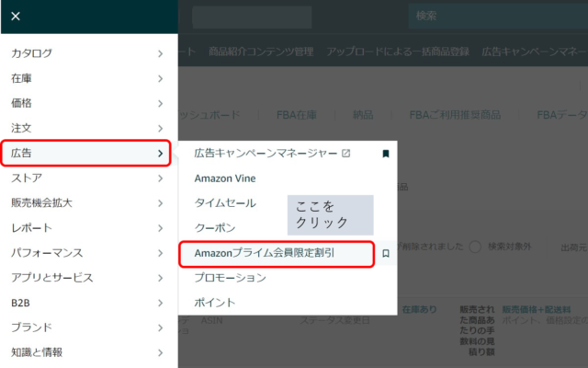Open the 在庫 menu item
588x368 pixels.
click(89, 78)
